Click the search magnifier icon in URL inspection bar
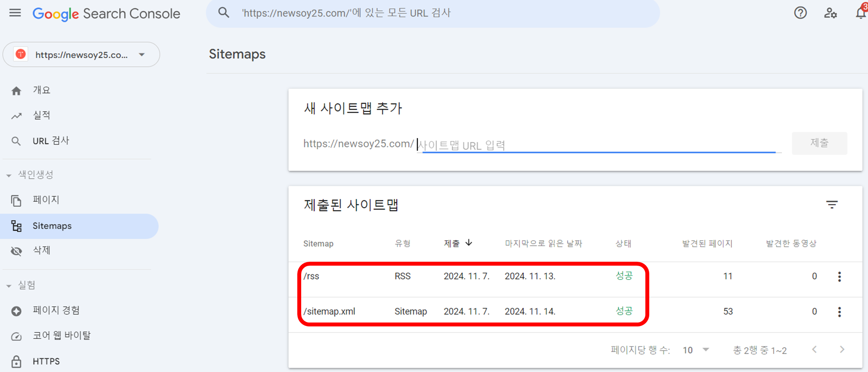This screenshot has width=868, height=372. (x=224, y=13)
